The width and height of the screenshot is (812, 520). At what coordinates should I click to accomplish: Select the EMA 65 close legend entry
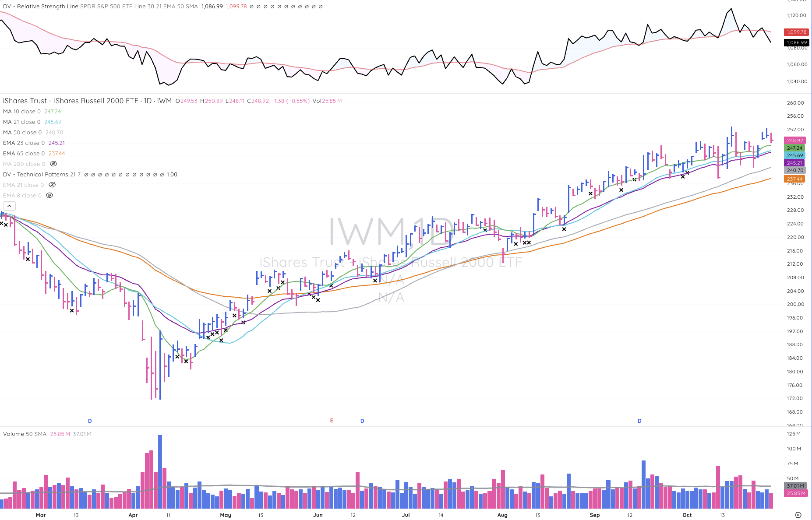click(24, 153)
